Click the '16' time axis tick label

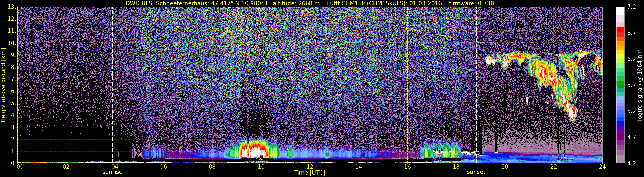coord(407,167)
